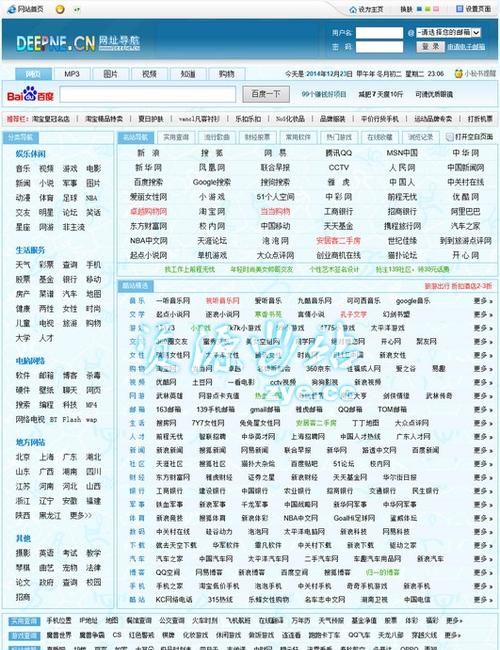Open the 163邮箱 link
The width and height of the screenshot is (500, 650).
168,409
